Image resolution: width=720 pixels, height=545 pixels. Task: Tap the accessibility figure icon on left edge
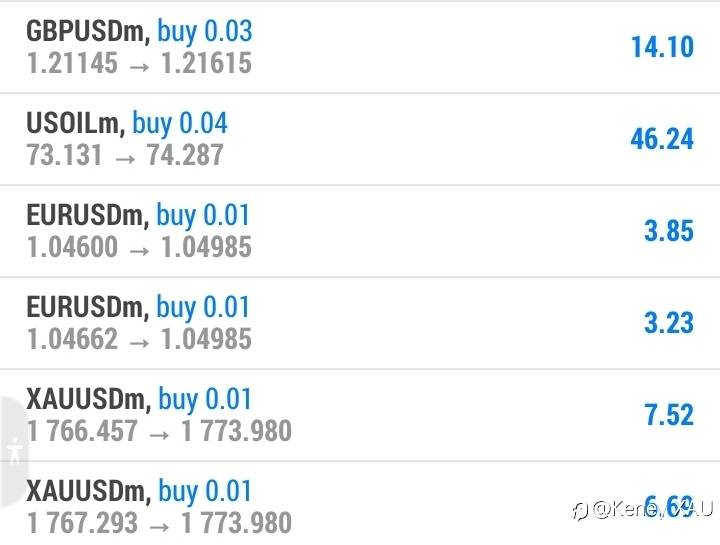pyautogui.click(x=13, y=450)
